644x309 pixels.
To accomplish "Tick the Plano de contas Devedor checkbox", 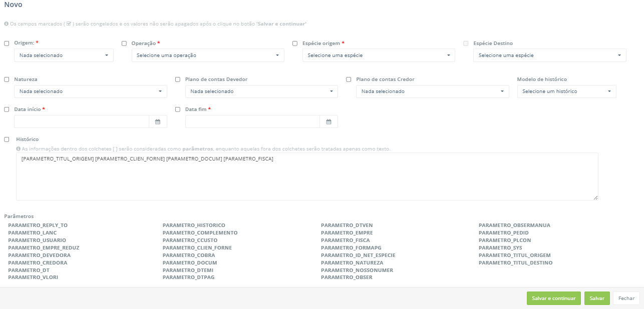I will click(x=178, y=79).
